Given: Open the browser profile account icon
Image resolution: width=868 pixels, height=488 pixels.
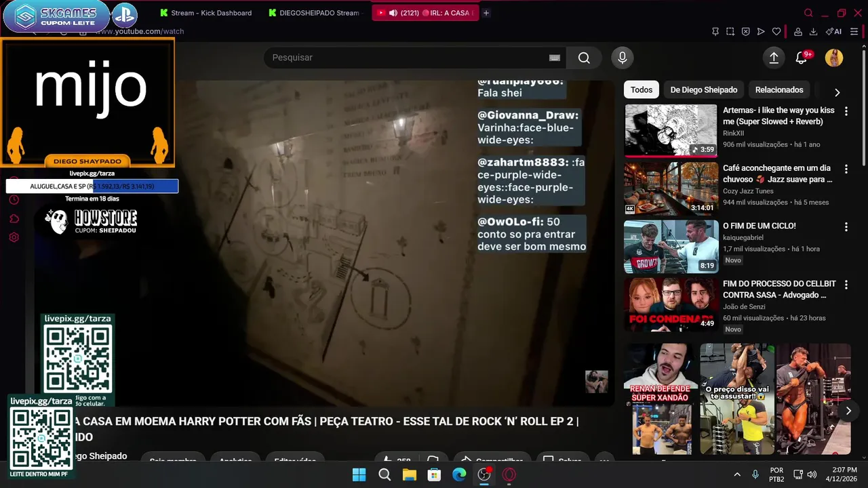Looking at the screenshot, I should click(x=798, y=31).
